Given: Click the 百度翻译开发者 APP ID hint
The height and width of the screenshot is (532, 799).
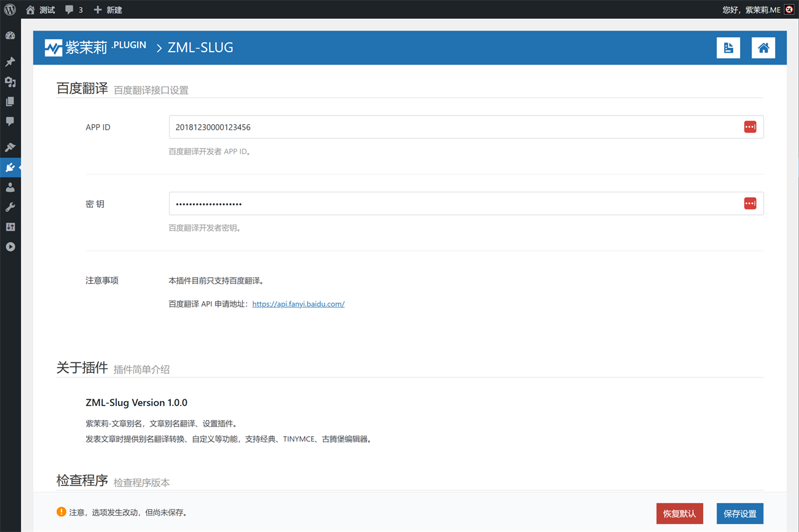Looking at the screenshot, I should coord(210,151).
